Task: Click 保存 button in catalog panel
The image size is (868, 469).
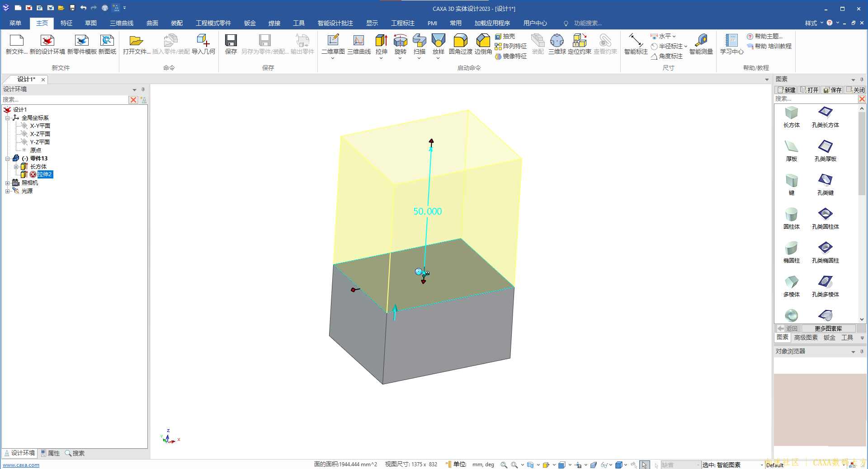Action: pyautogui.click(x=832, y=90)
